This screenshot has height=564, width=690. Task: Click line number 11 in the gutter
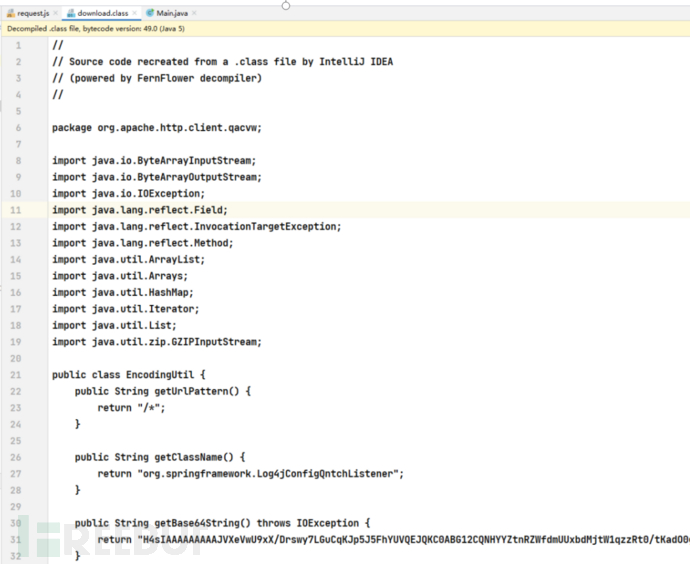point(16,210)
